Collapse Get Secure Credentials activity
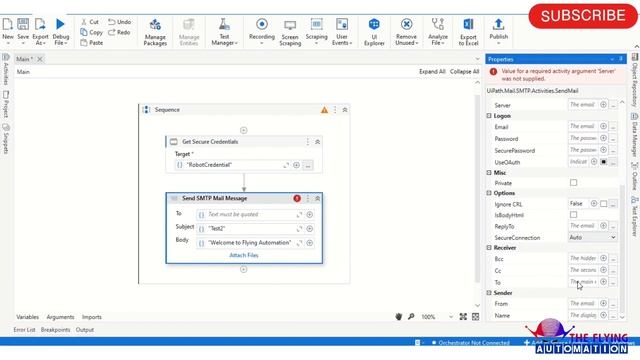The width and height of the screenshot is (640, 360). 318,142
